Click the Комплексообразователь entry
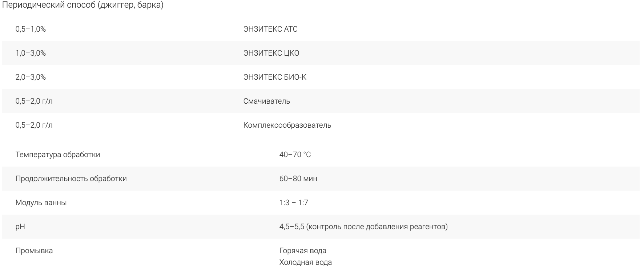 click(287, 125)
